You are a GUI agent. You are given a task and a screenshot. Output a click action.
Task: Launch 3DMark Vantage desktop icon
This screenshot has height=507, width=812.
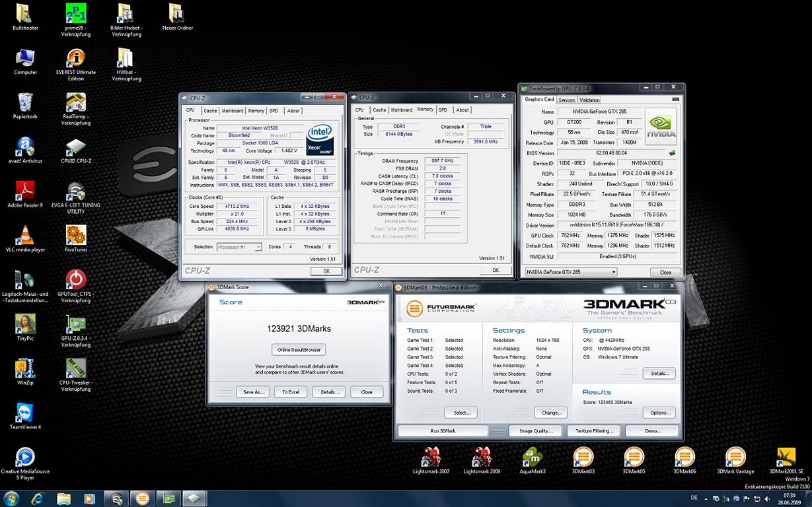click(735, 456)
